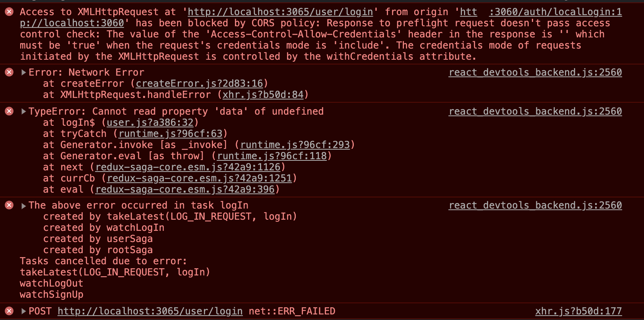Expand the 'Error: Network Error' stack trace
644x320 pixels.
pos(23,72)
